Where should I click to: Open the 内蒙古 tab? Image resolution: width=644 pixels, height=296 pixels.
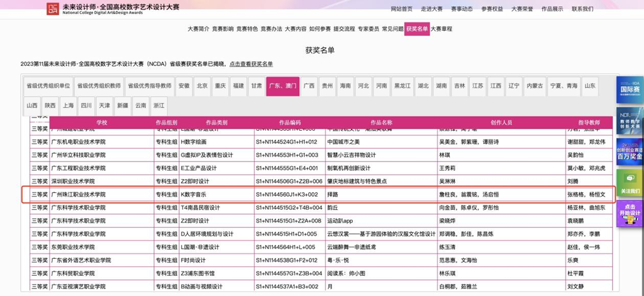535,86
